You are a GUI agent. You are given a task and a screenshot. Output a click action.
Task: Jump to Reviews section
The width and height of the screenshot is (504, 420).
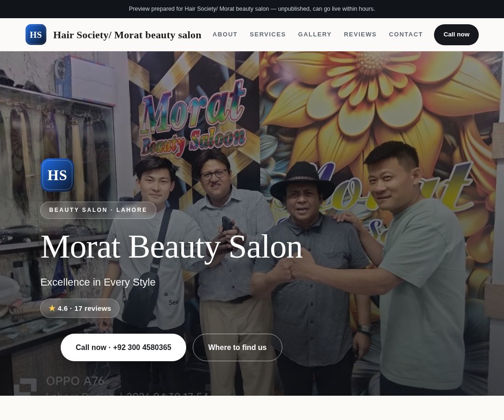(x=360, y=35)
